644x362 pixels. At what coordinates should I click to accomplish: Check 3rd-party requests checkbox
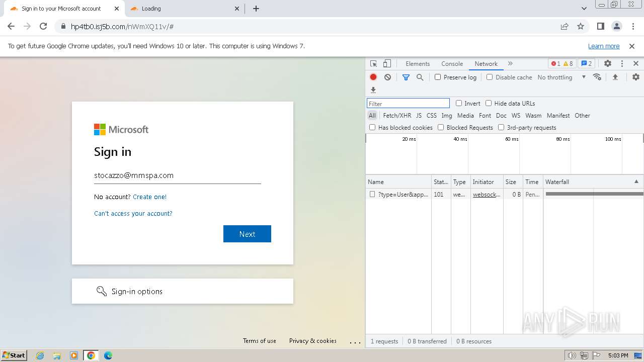click(501, 127)
